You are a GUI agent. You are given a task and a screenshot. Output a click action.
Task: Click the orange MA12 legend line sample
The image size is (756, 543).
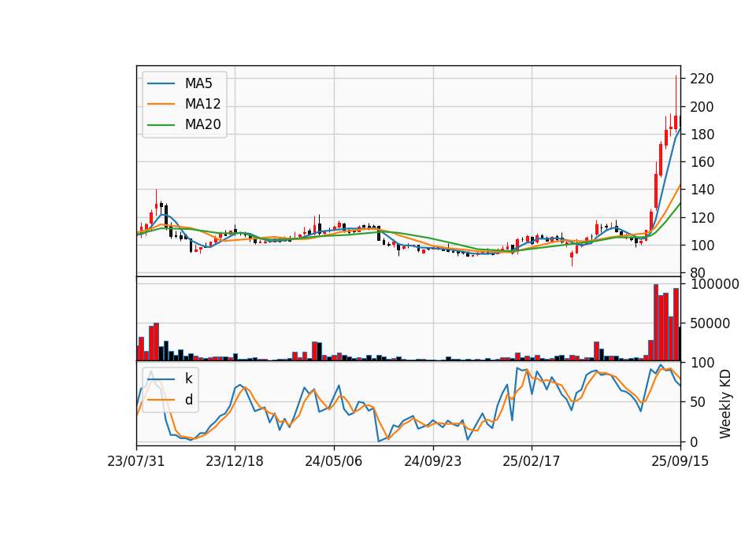161,104
